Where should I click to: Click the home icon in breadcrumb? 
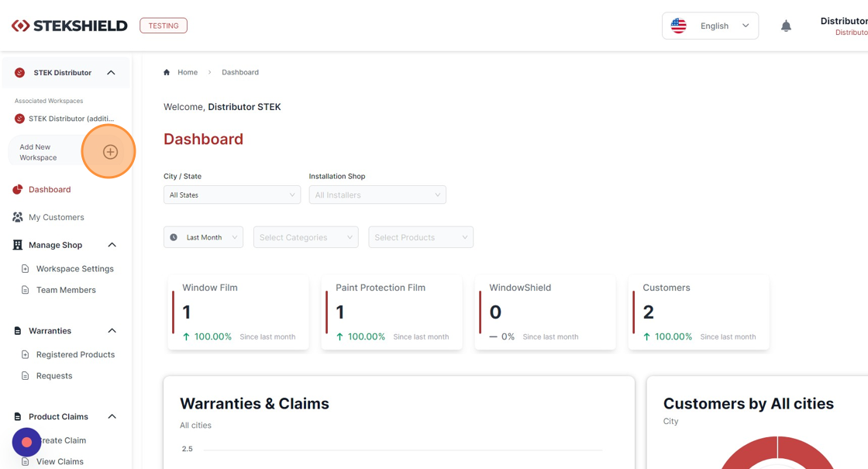[167, 72]
